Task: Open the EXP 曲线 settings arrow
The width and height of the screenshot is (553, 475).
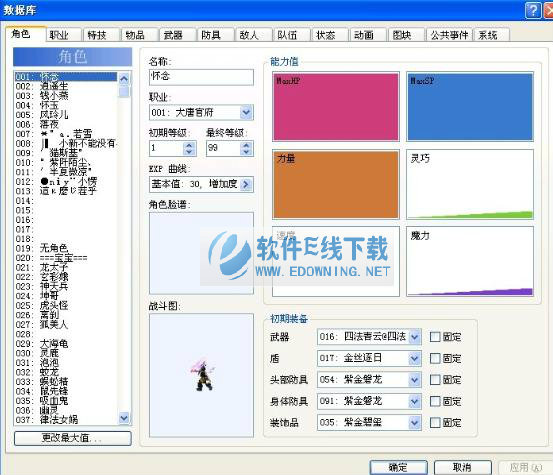Action: tap(246, 184)
